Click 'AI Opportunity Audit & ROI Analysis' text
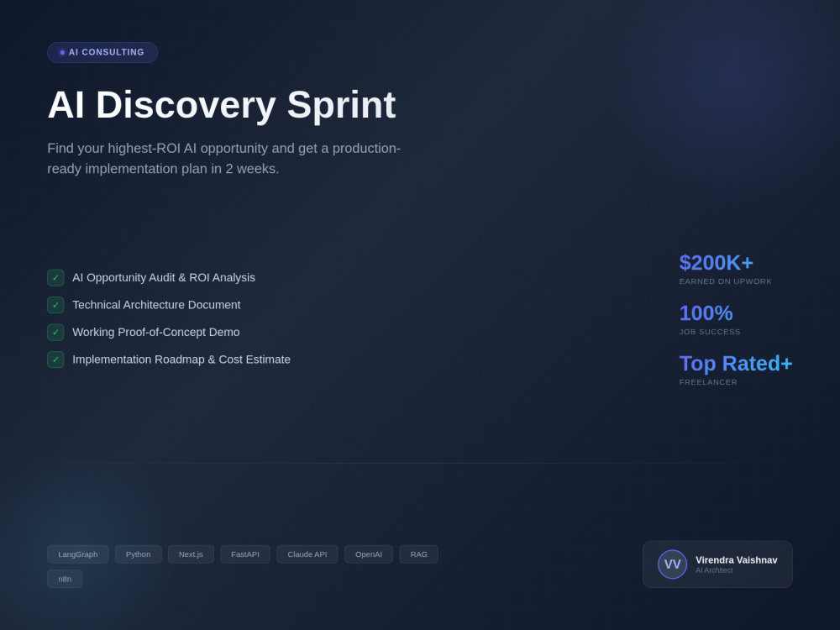 coord(164,277)
